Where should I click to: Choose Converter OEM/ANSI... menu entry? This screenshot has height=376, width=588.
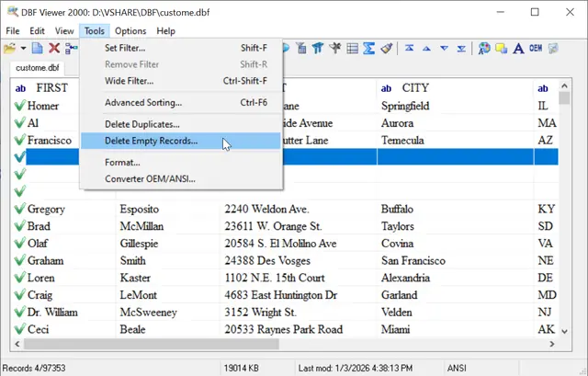pos(181,179)
